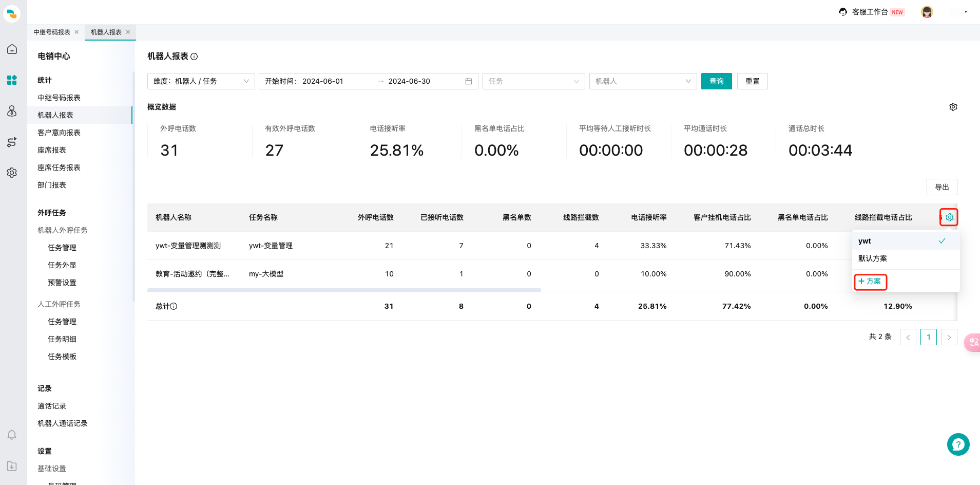
Task: Open 客户意向报表 in the side menu
Action: pos(59,133)
